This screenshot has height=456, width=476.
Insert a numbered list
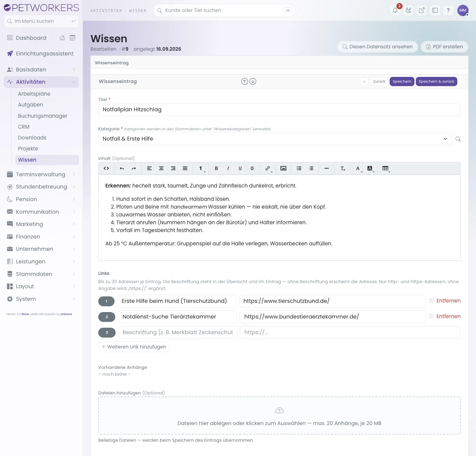[x=311, y=168]
